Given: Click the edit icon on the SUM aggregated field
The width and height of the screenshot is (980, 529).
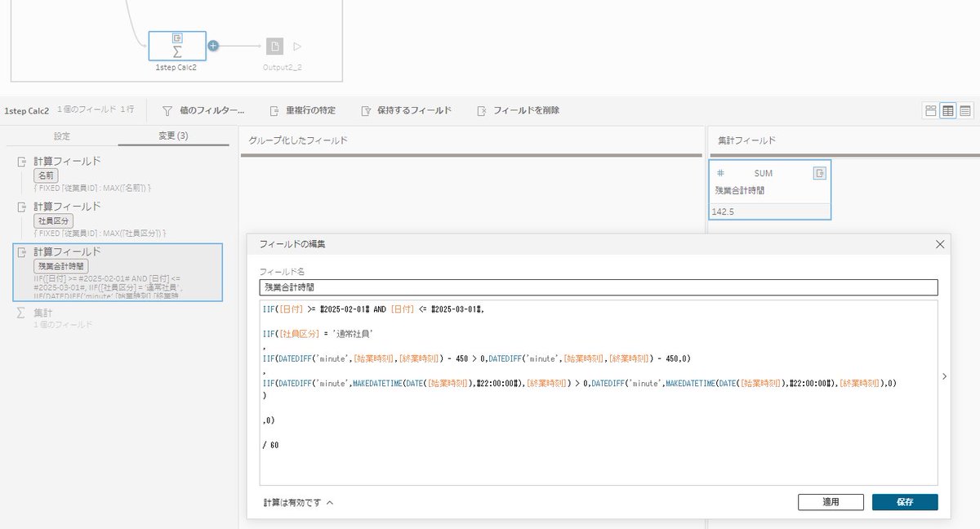Looking at the screenshot, I should pos(820,173).
